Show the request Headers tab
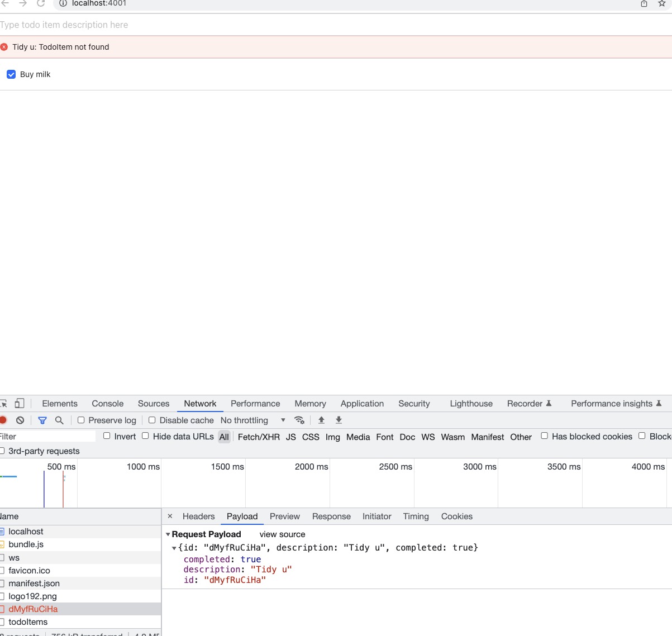The width and height of the screenshot is (672, 636). [199, 517]
